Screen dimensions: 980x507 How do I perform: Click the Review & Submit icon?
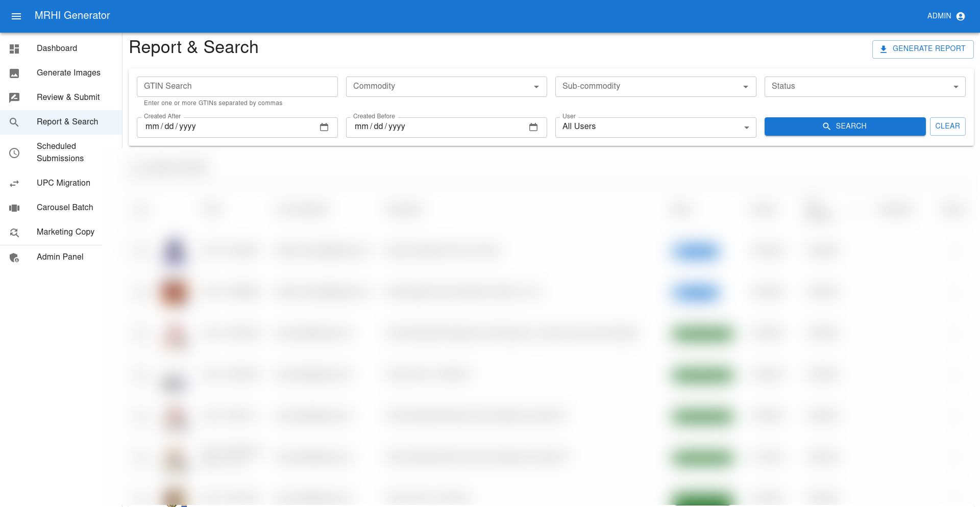[x=14, y=97]
